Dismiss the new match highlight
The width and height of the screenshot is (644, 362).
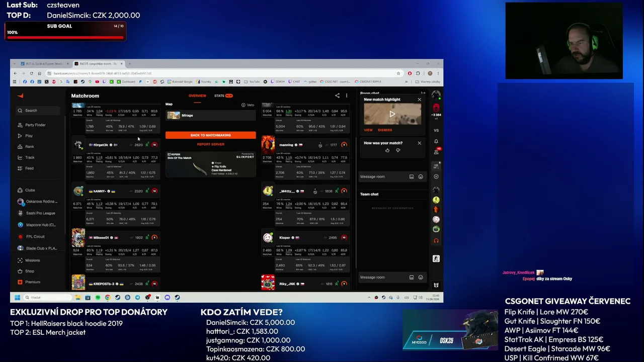385,130
